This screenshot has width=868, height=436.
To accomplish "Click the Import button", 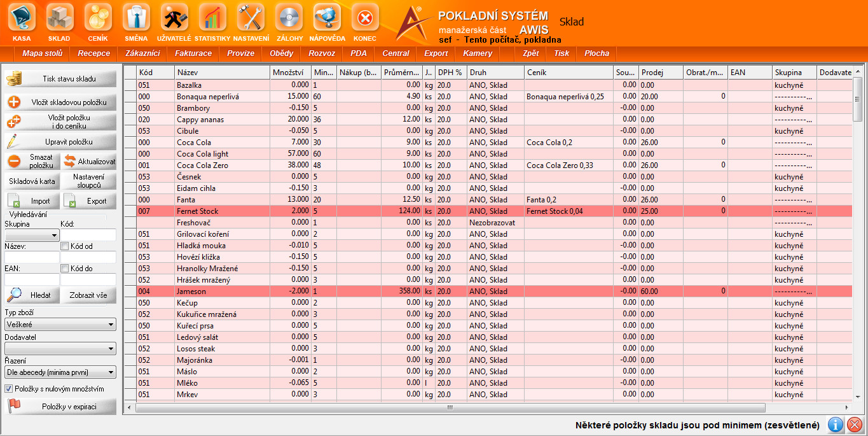I will [x=32, y=200].
